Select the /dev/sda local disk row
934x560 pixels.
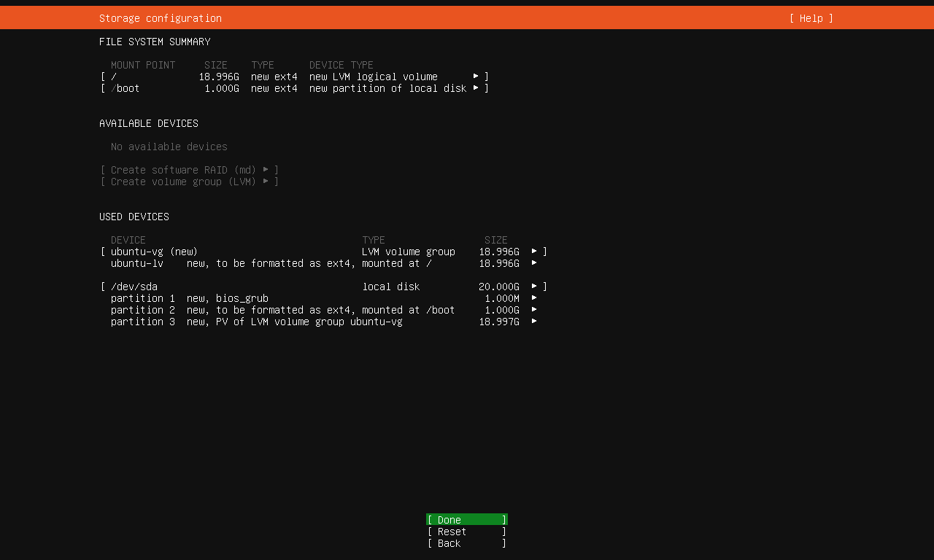point(292,287)
